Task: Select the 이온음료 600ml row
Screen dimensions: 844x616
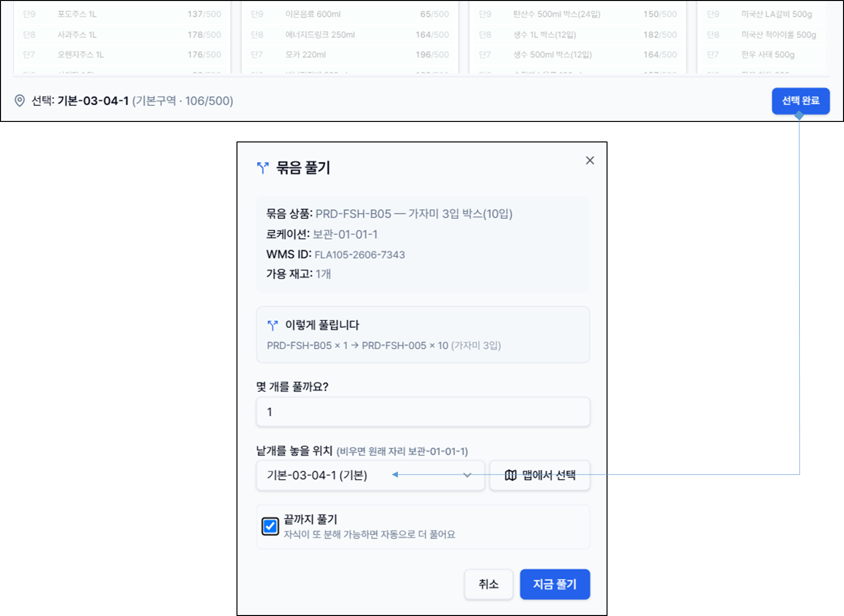Action: point(350,14)
